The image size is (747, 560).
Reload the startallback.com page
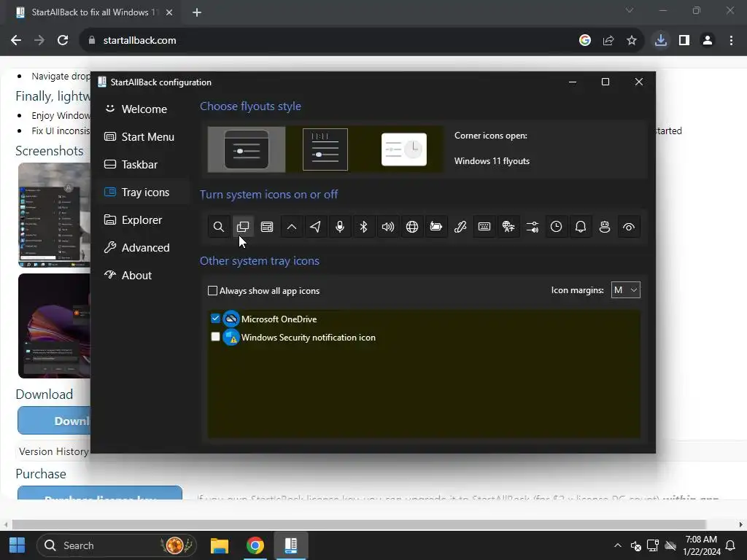coord(63,41)
